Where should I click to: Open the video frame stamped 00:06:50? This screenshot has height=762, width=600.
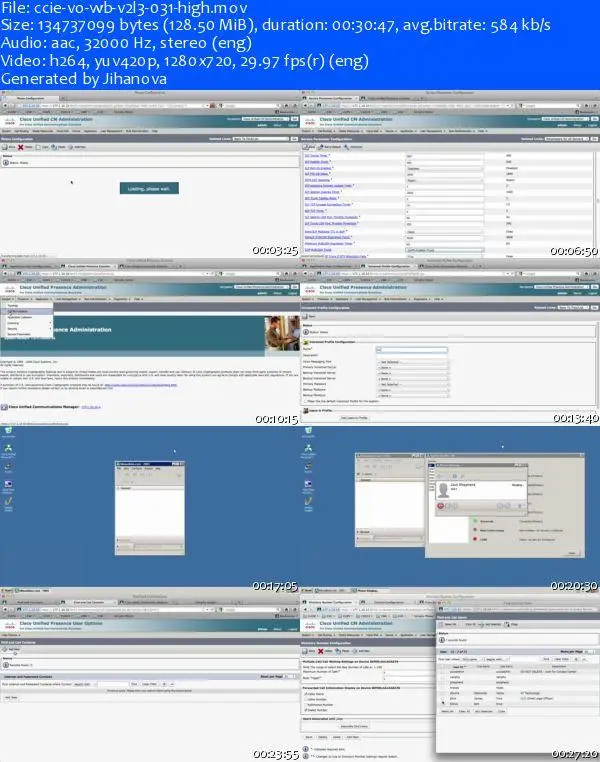pos(450,173)
